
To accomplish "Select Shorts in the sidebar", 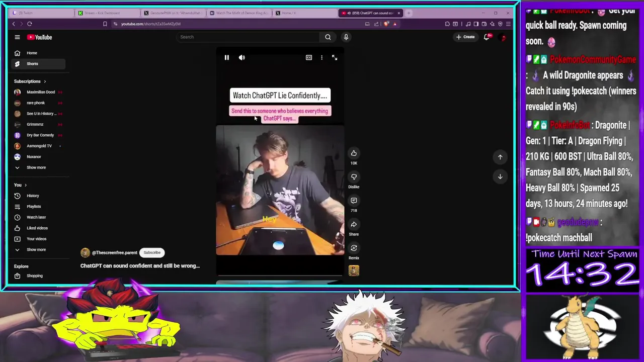I will pyautogui.click(x=37, y=64).
